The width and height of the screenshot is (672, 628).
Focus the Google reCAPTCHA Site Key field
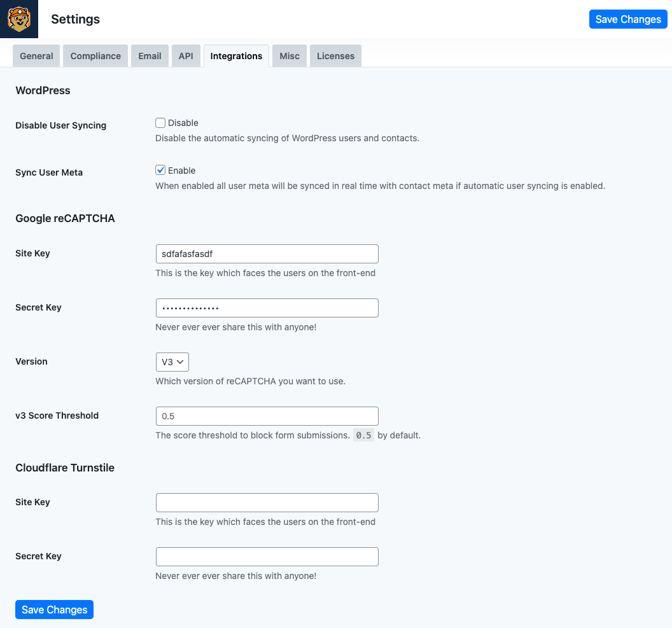267,254
